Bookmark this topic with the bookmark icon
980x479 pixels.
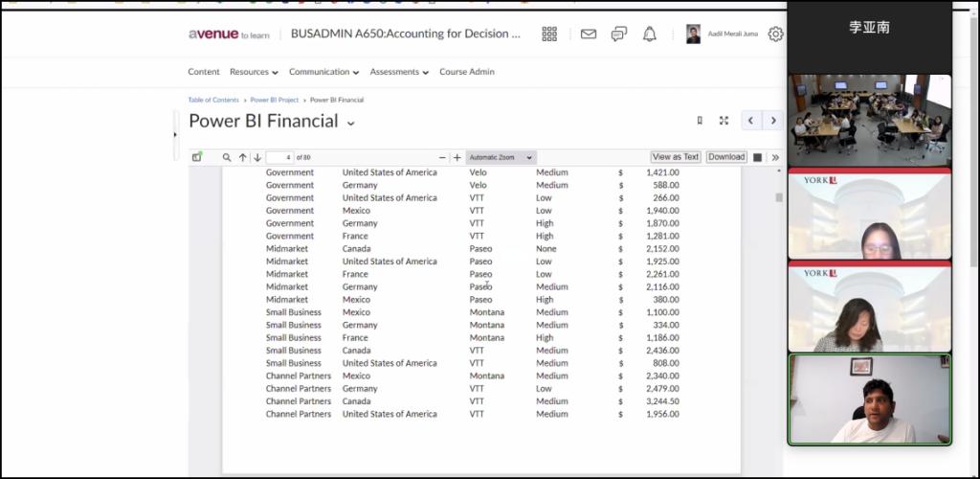pyautogui.click(x=700, y=121)
